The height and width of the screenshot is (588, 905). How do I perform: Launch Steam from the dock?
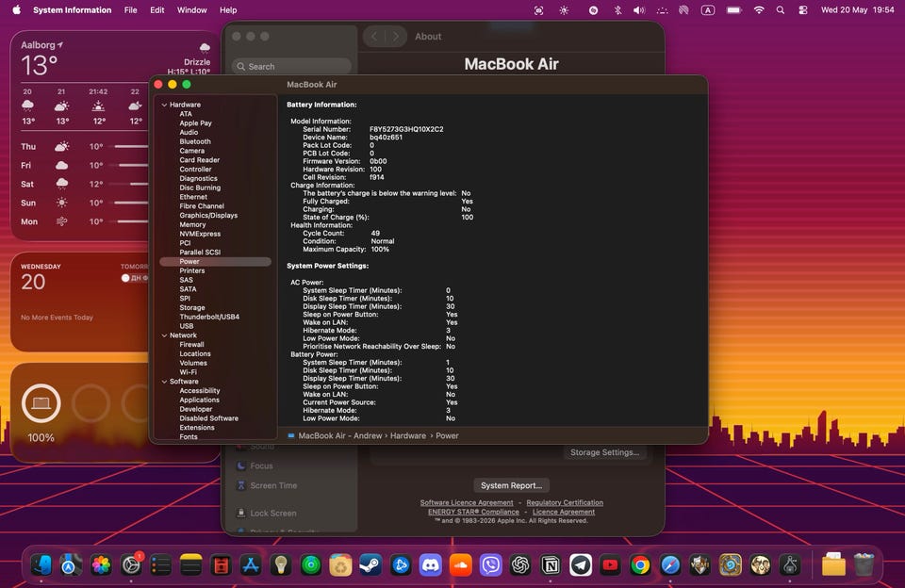point(370,565)
